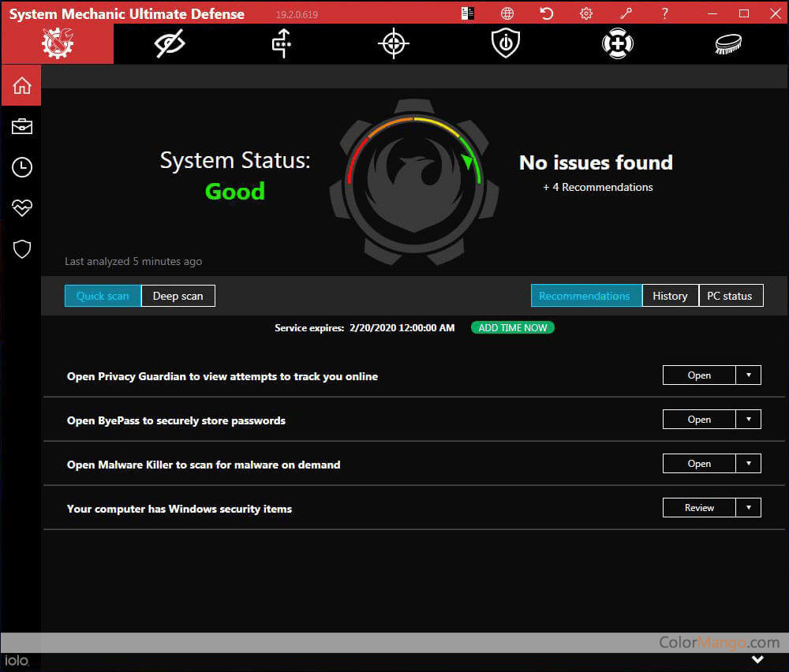Image resolution: width=789 pixels, height=672 pixels.
Task: Click the globe icon in title bar
Action: [507, 13]
